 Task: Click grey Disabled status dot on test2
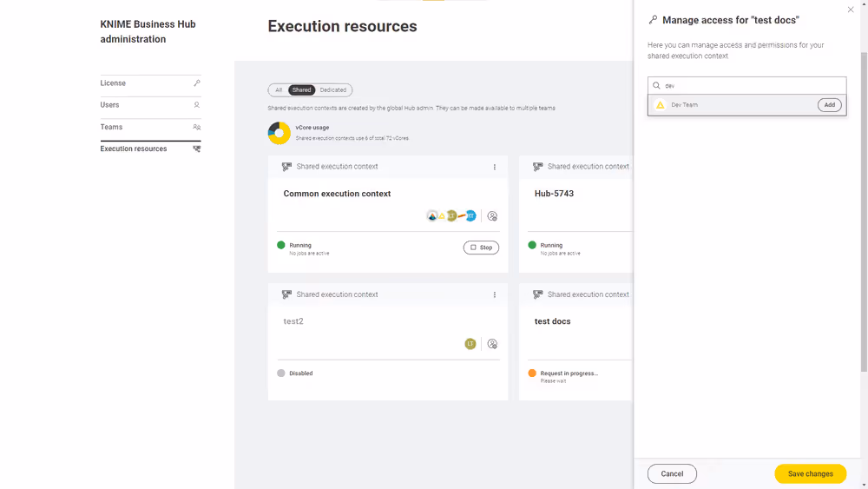point(281,373)
